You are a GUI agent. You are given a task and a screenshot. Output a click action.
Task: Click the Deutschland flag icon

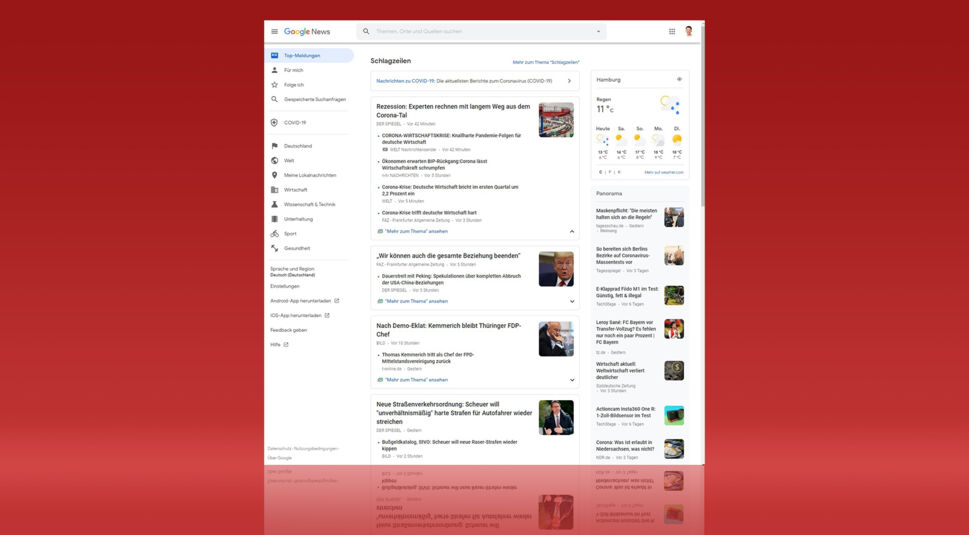coord(274,146)
